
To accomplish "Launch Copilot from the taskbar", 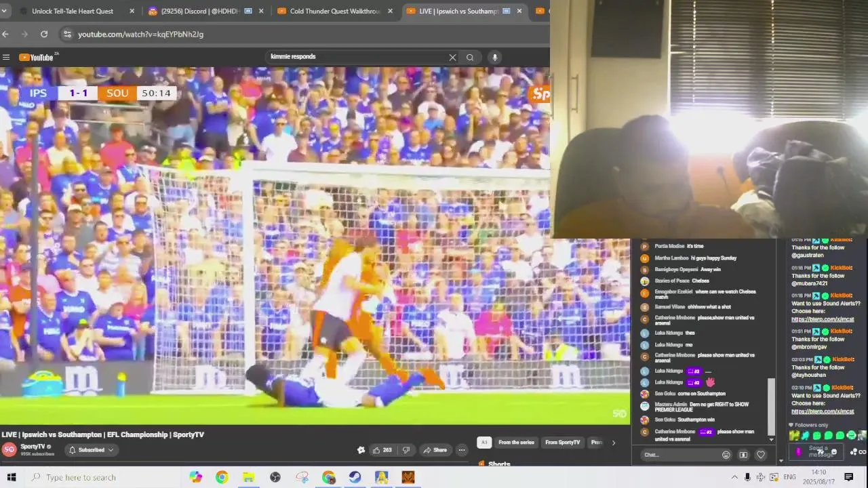I will [x=196, y=477].
